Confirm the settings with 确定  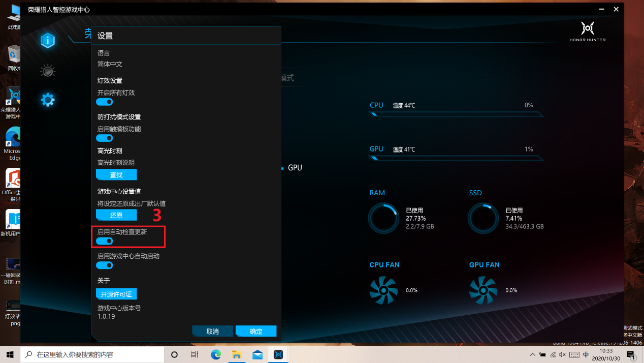pos(256,331)
